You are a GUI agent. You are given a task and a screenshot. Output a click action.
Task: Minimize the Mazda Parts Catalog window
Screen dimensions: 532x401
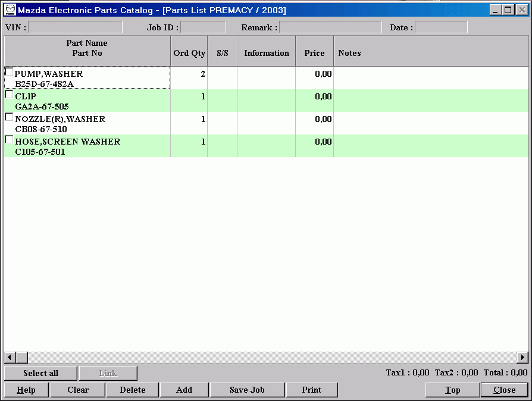tap(495, 10)
